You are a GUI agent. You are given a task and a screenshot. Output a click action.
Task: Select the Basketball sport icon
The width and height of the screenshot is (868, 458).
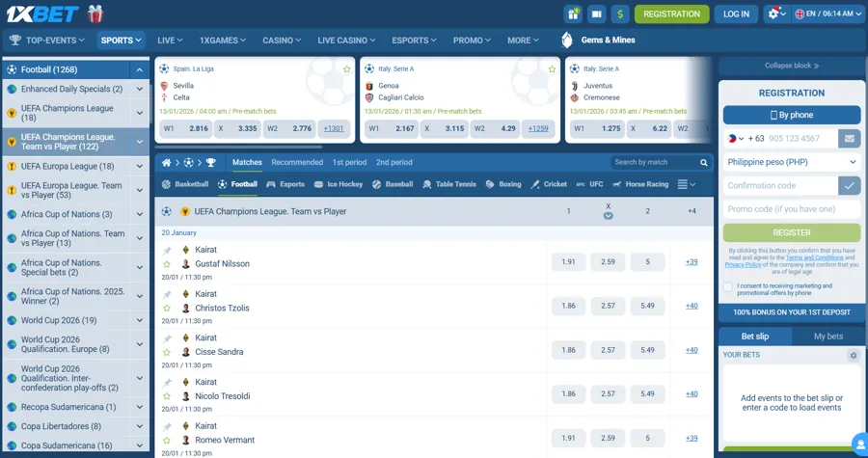(166, 184)
